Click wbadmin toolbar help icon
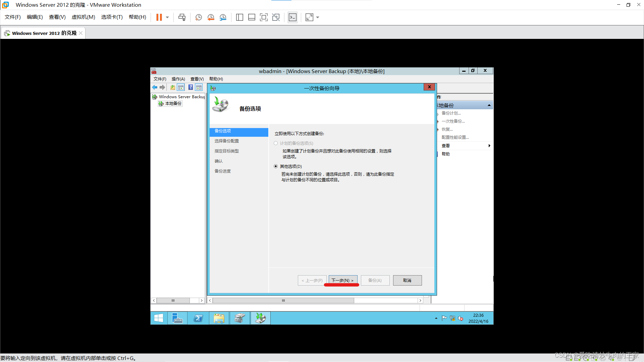 click(x=191, y=87)
